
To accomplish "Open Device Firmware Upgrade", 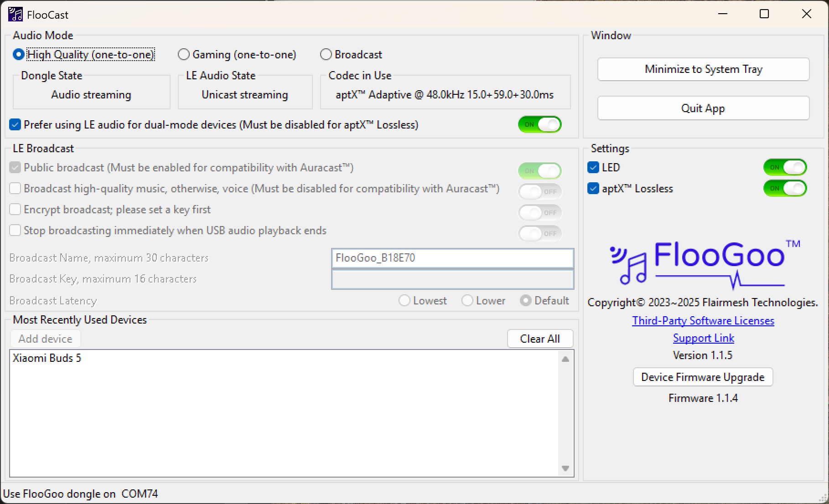I will point(703,377).
